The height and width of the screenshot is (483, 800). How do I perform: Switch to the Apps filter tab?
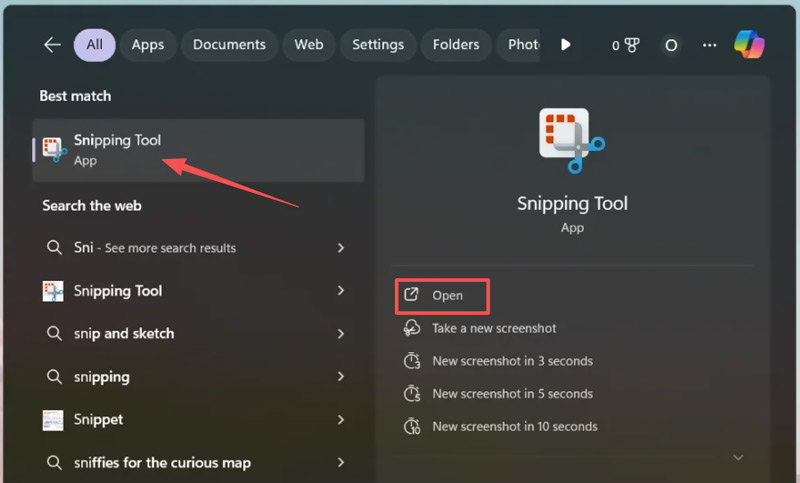point(148,45)
